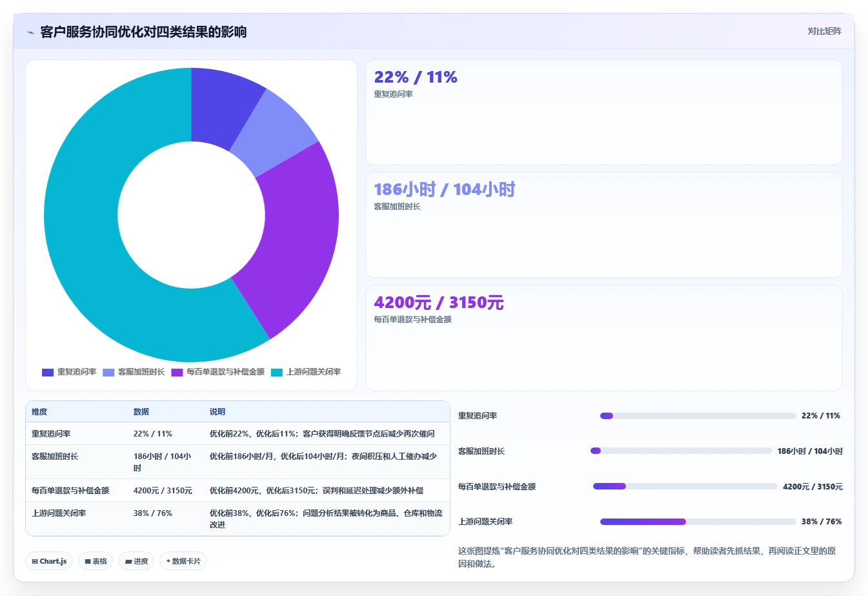Click the description starting 优化前22%

[x=322, y=434]
